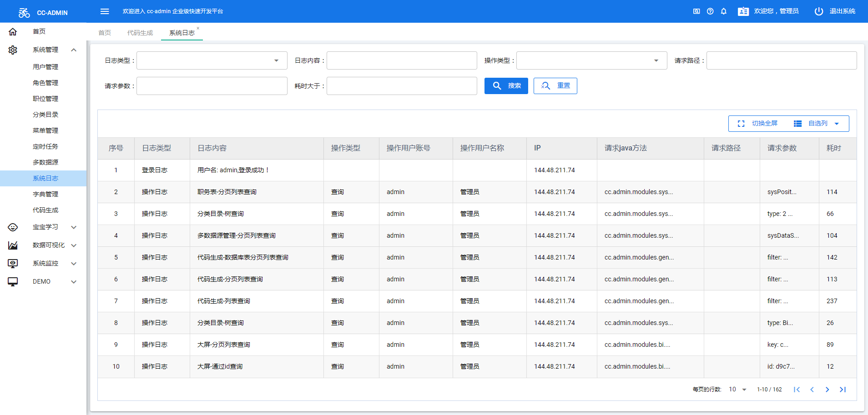Switch to the 代码生成 tab

pyautogui.click(x=140, y=33)
